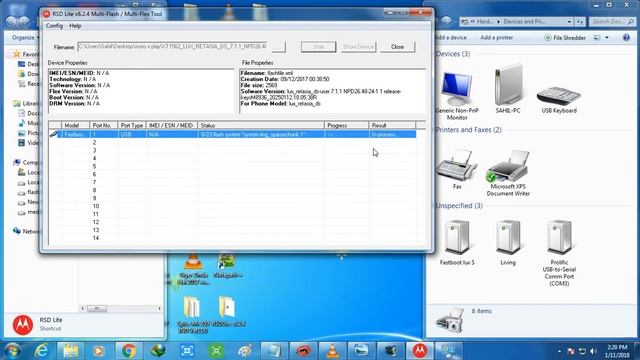Select the RSD Lite shortcut Motorola icon
The height and width of the screenshot is (360, 640).
[22, 324]
